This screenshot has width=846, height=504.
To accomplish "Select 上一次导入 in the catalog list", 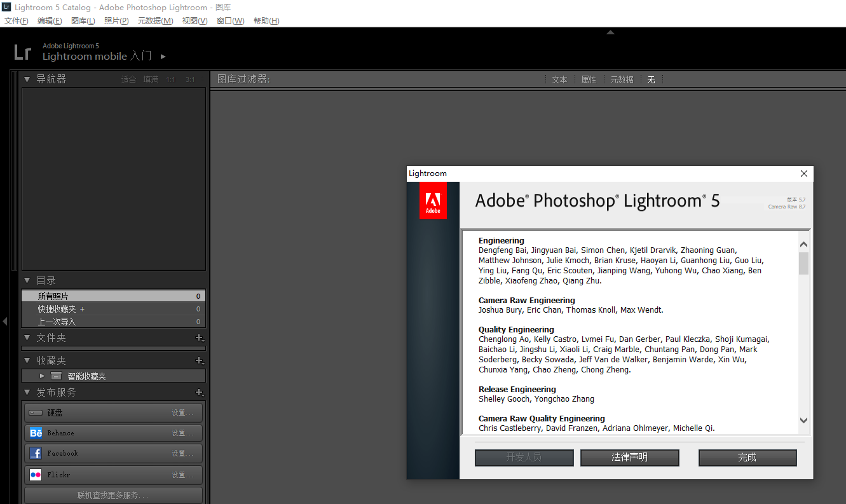I will (57, 322).
